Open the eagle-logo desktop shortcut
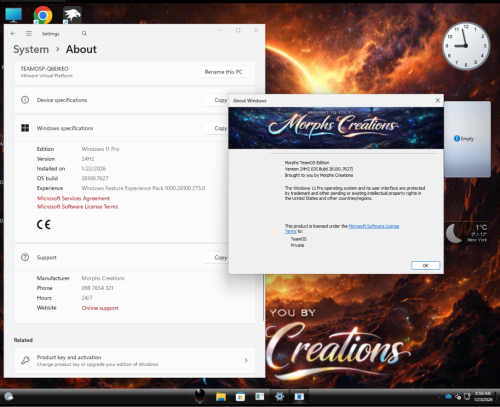 click(x=72, y=15)
